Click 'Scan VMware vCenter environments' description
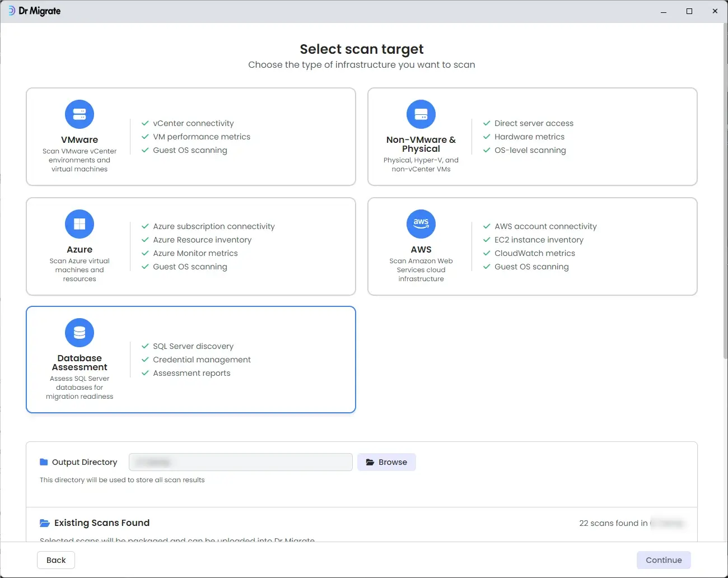Viewport: 728px width, 578px height. (x=80, y=160)
